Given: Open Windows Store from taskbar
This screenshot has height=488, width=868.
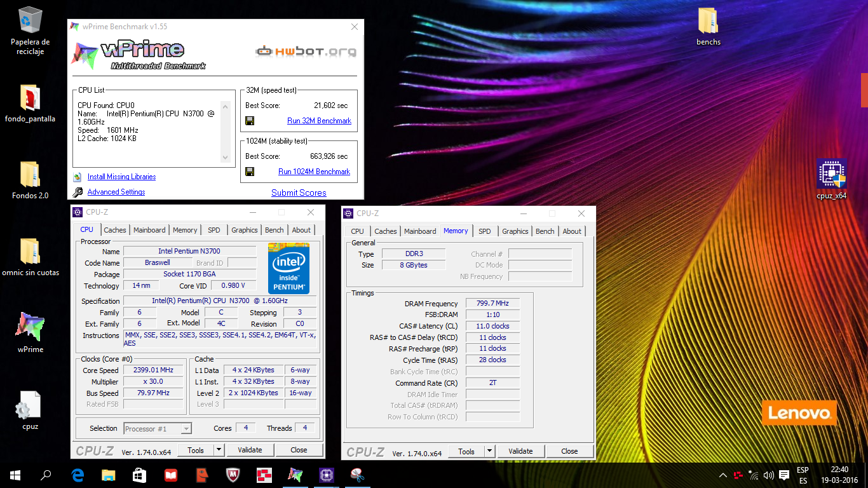Looking at the screenshot, I should 140,475.
